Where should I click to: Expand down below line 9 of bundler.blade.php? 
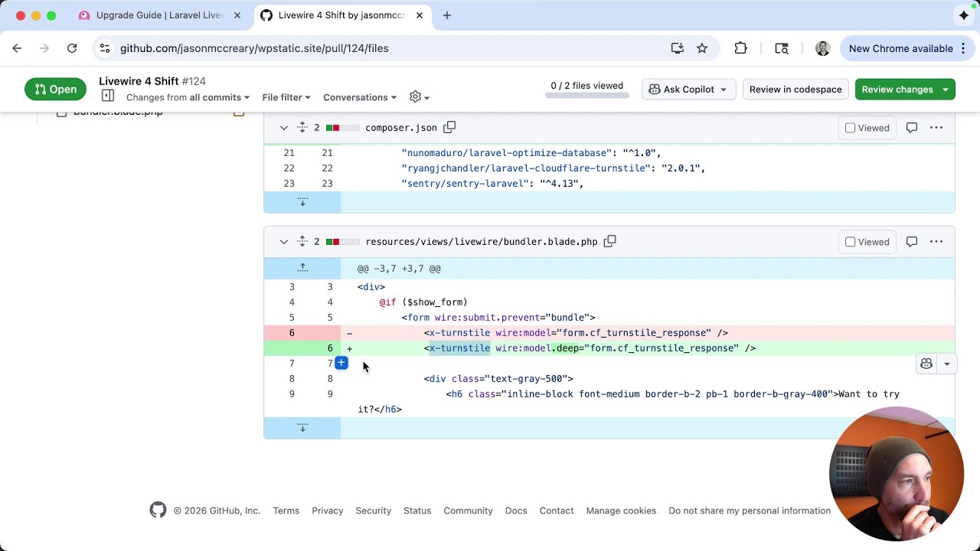click(302, 428)
